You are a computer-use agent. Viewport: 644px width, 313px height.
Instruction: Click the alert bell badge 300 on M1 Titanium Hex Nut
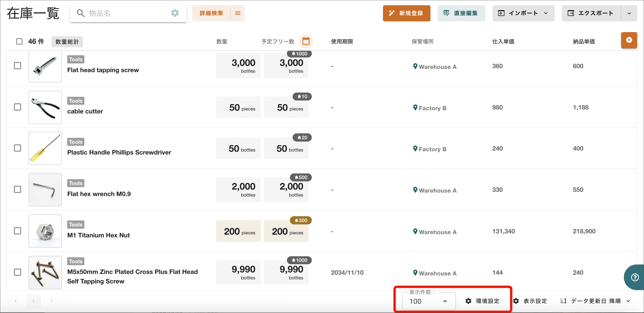pos(301,220)
